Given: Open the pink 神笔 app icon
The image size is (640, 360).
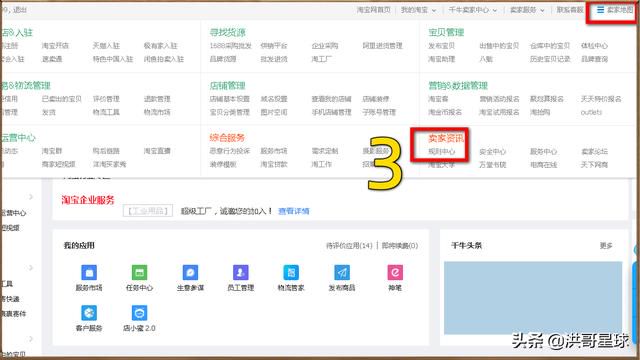Looking at the screenshot, I should [395, 273].
